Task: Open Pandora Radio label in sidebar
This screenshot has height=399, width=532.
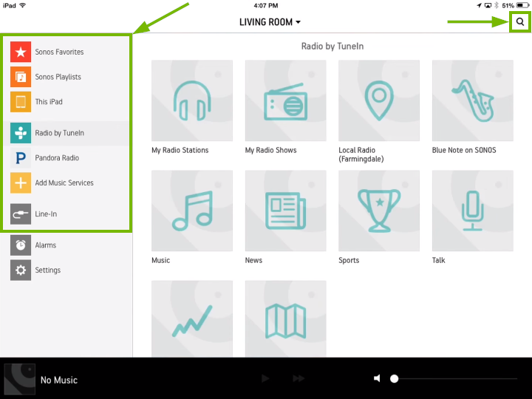Action: click(x=57, y=158)
